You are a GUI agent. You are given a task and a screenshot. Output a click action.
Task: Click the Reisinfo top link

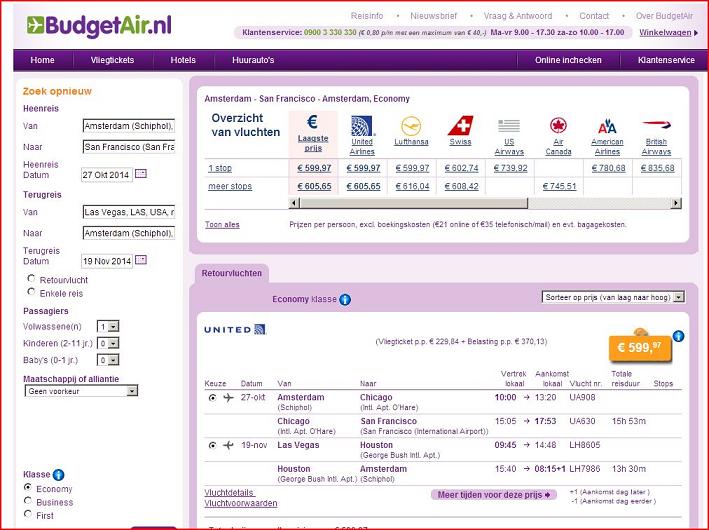367,16
